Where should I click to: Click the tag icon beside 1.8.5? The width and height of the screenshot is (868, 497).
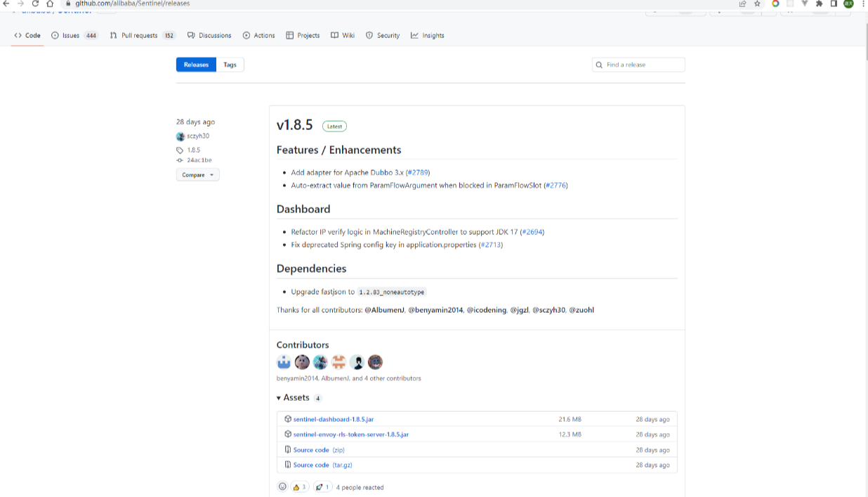180,150
